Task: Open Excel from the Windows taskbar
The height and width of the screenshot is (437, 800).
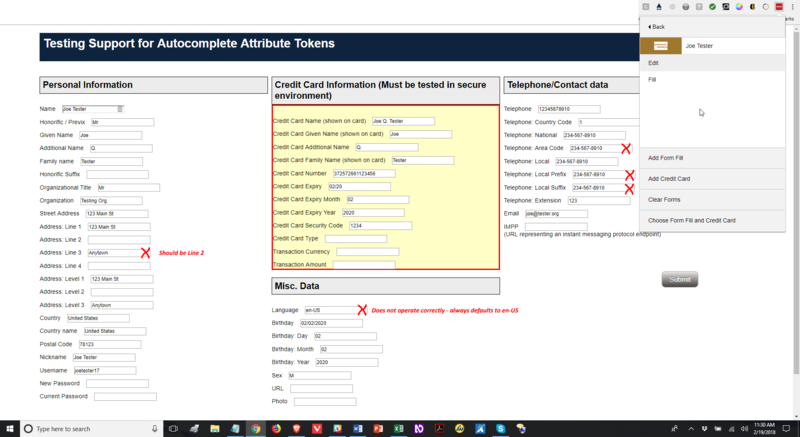Action: 396,428
